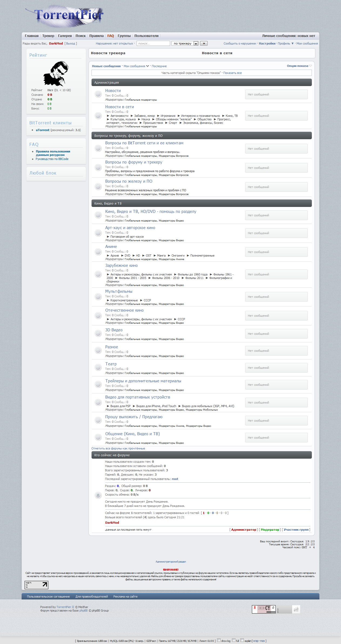Check the 'explain' checkbox
This screenshot has height=644, width=341.
[242, 640]
